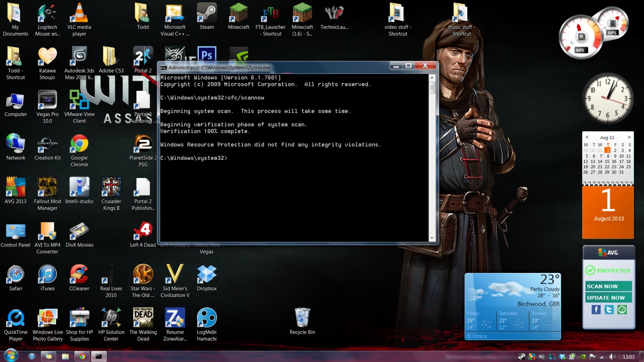Select the Dropbox desktop icon

coord(206,275)
